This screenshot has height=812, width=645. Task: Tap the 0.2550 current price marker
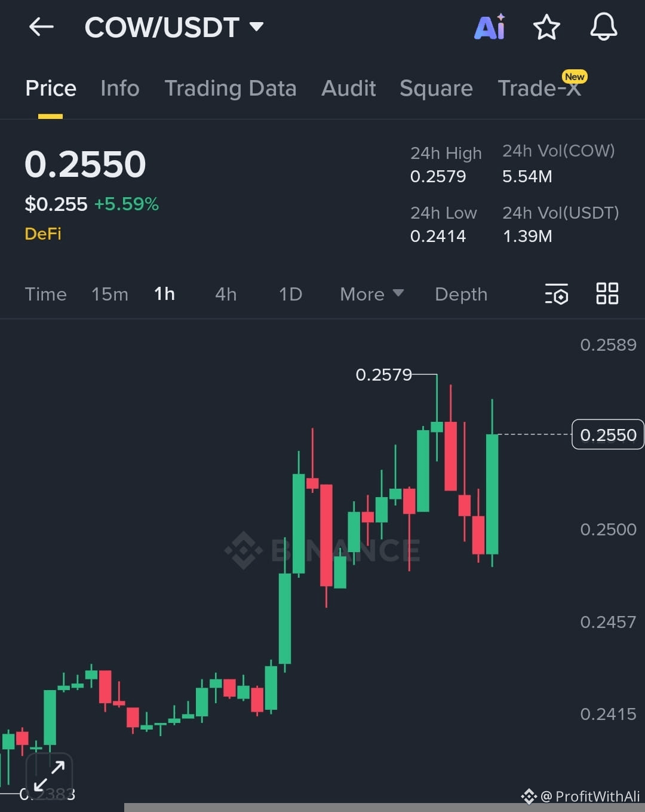tap(607, 434)
